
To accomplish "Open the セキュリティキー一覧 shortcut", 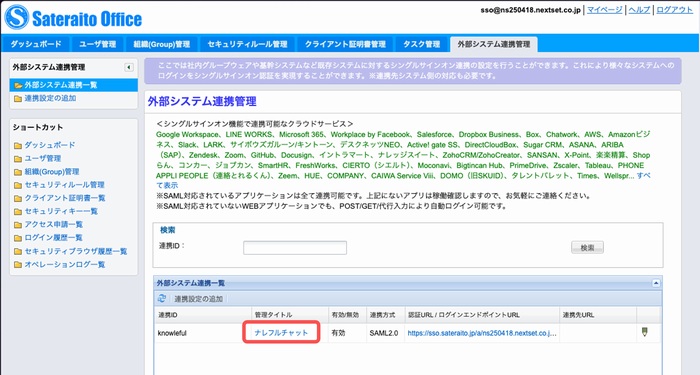I will pos(61,211).
